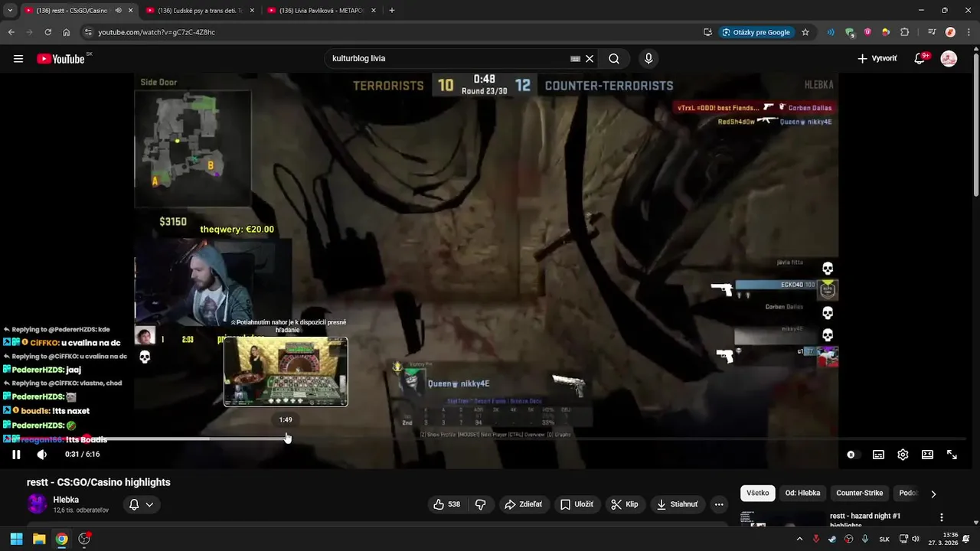This screenshot has width=980, height=551.
Task: Open a new browser tab
Action: click(x=392, y=11)
